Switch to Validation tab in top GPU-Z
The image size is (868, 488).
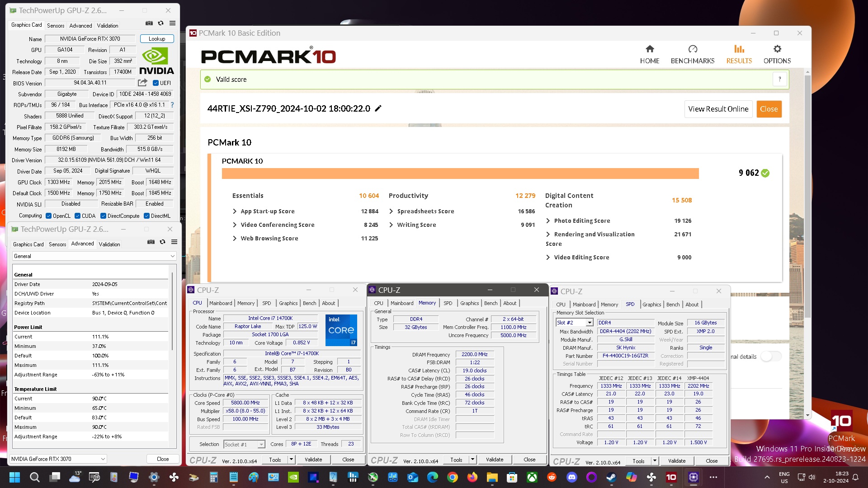pos(108,26)
